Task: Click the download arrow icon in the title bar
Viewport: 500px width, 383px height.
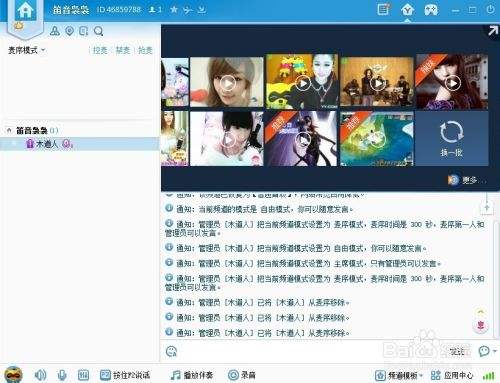Action: coord(201,10)
